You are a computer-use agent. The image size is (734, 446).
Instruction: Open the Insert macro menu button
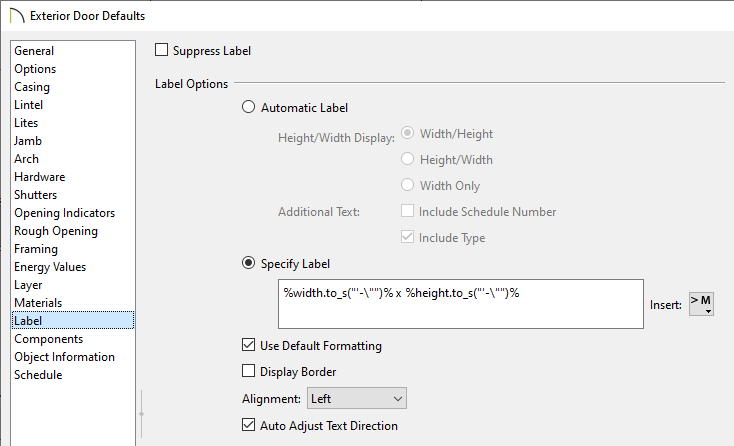701,304
